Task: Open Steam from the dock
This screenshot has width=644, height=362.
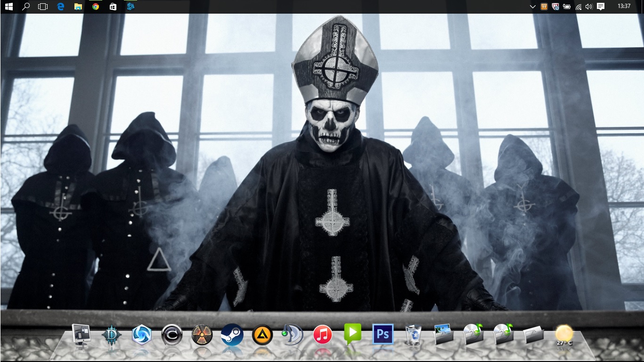Action: point(232,335)
